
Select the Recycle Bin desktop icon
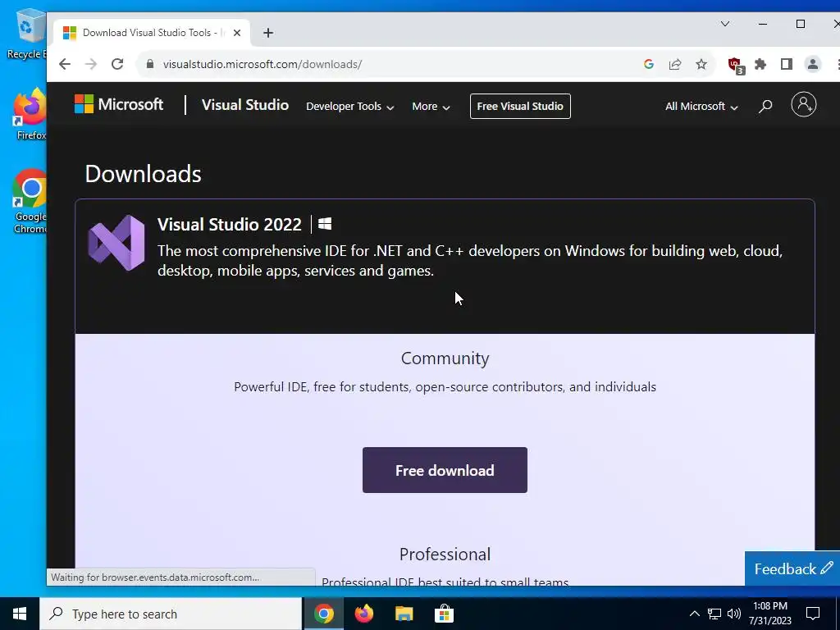coord(27,33)
